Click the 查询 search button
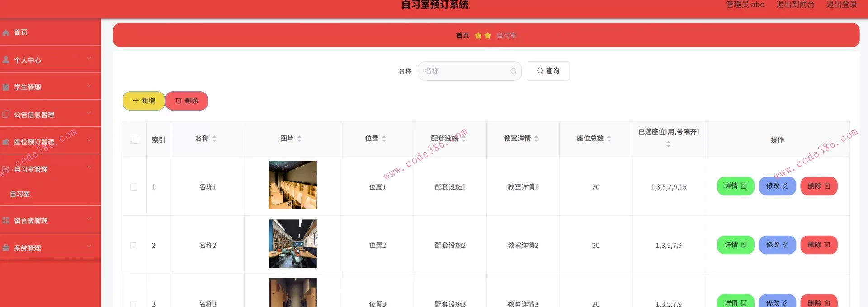This screenshot has width=868, height=307. tap(548, 71)
